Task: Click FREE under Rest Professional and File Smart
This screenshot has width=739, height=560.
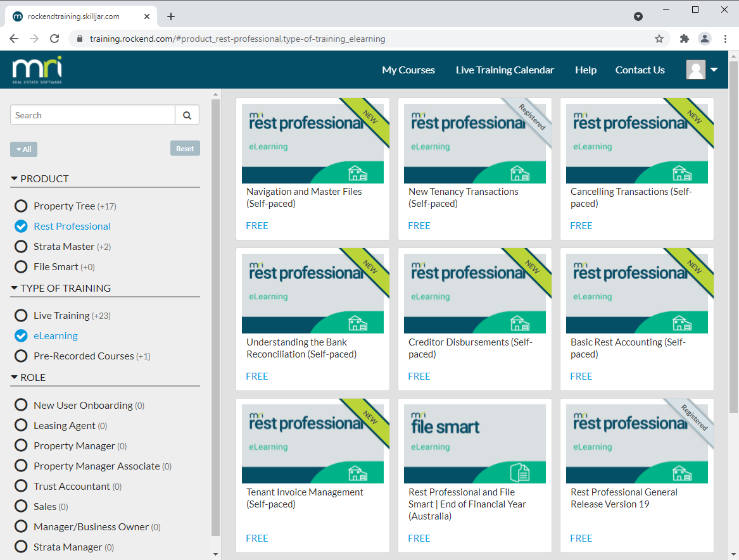Action: 419,538
